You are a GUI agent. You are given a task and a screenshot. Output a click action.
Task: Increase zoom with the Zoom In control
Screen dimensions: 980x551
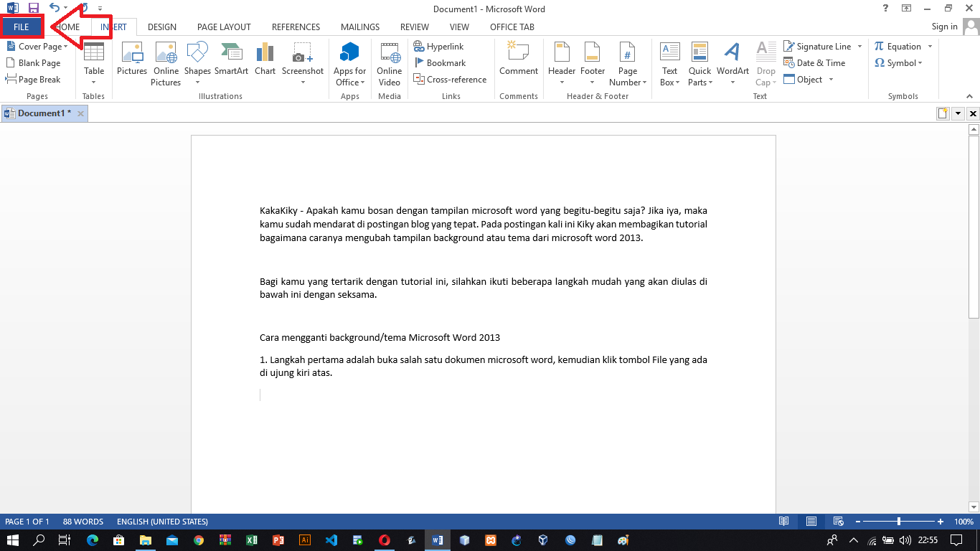[x=940, y=522]
